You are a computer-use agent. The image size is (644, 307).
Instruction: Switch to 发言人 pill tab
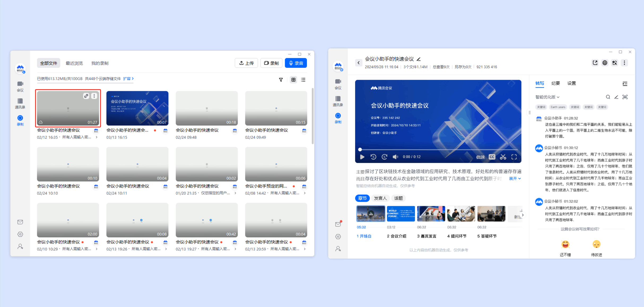pos(380,198)
